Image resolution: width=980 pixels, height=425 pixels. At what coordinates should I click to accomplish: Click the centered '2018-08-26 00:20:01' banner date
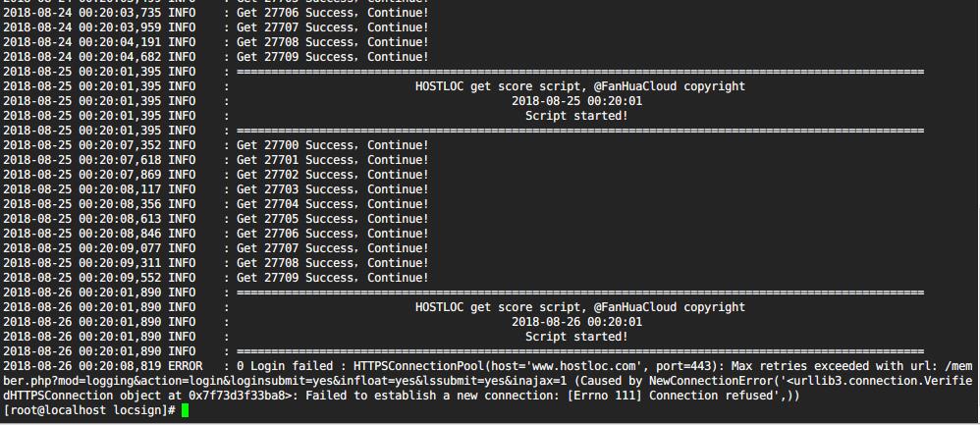[576, 322]
